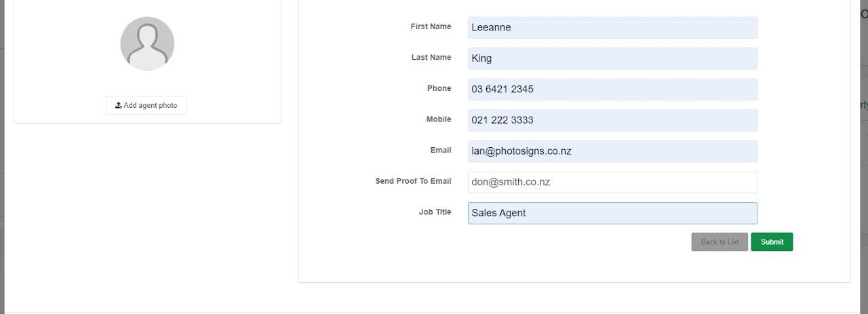The image size is (868, 314).
Task: Click the grey agent avatar placeholder image
Action: [147, 43]
